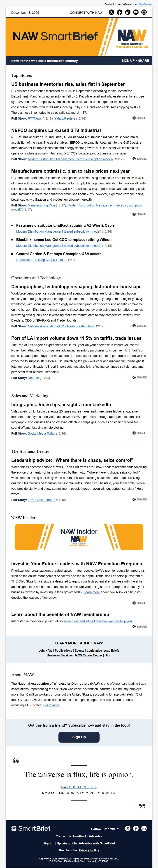The image size is (158, 868).
Task: Open the RTTNews full story link
Action: click(35, 119)
